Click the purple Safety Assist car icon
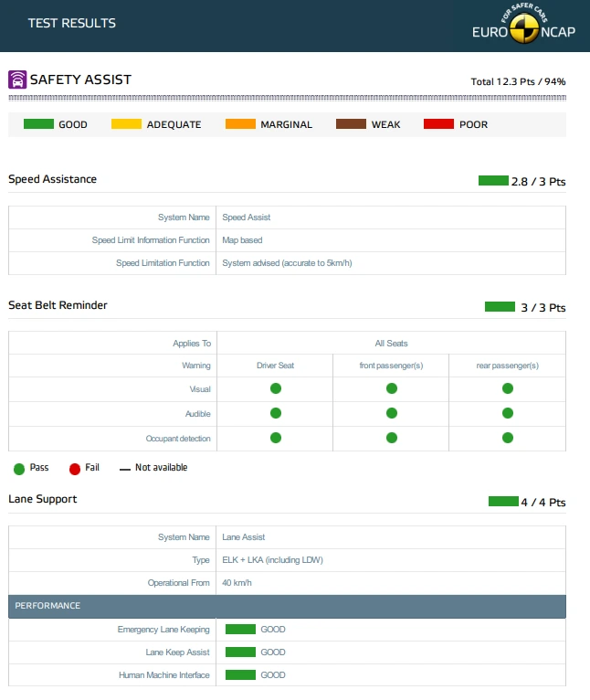590x700 pixels. tap(17, 80)
